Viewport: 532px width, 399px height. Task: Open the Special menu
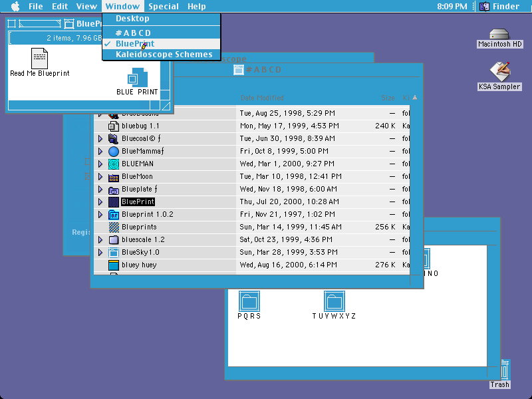click(x=163, y=6)
